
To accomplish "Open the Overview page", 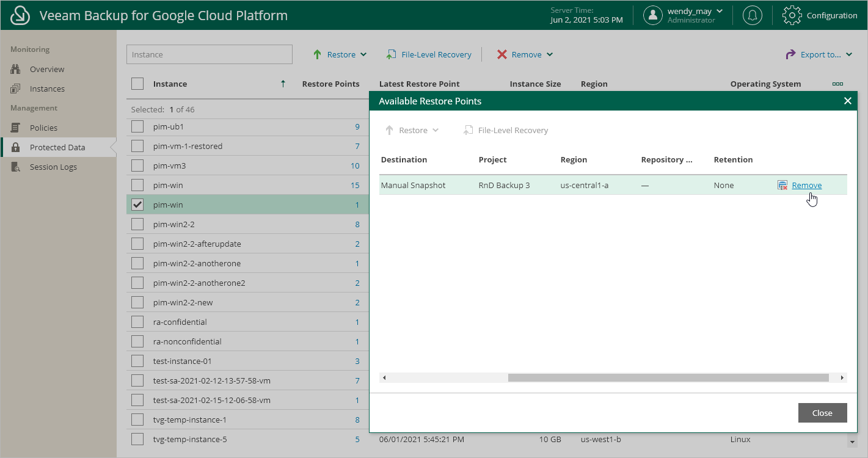I will 47,69.
